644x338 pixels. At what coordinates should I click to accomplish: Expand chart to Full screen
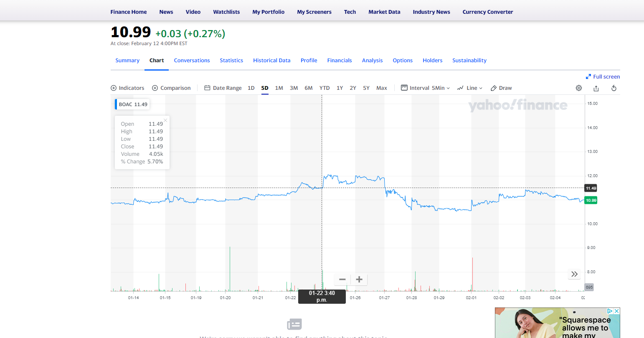(x=603, y=76)
